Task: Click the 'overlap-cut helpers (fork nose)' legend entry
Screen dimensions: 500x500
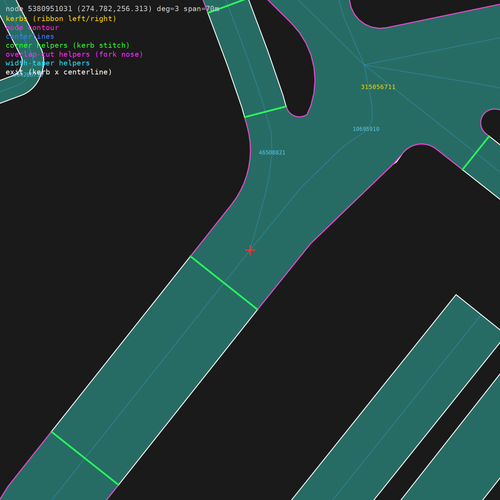Action: 74,54
